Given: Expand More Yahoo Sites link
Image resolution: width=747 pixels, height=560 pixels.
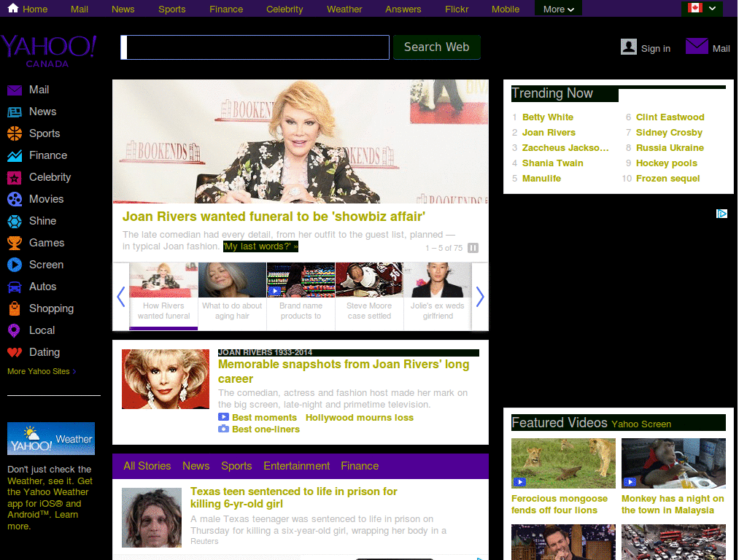Looking at the screenshot, I should click(x=42, y=371).
